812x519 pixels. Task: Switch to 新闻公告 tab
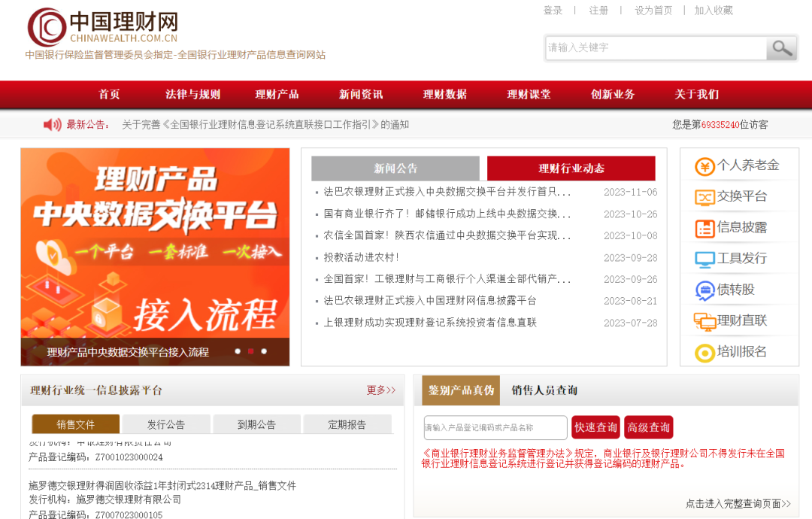point(395,168)
